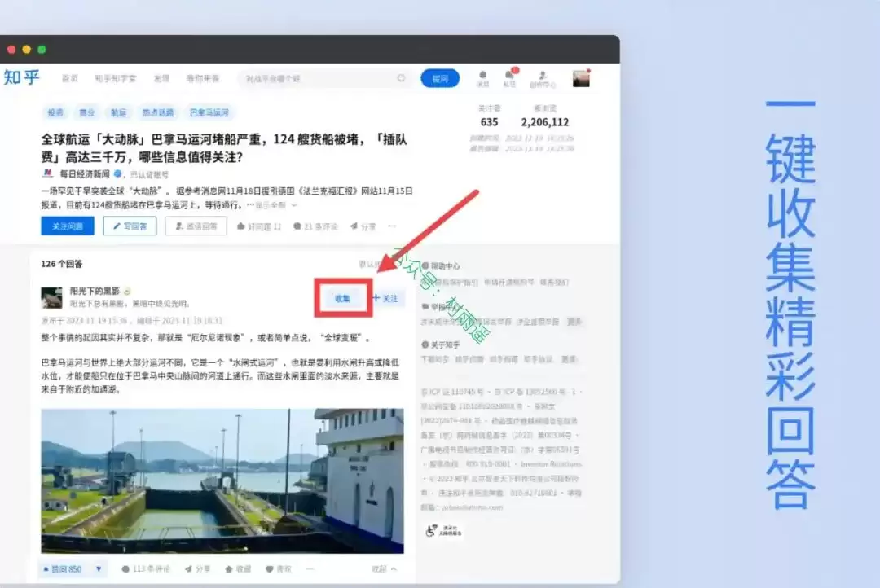Downvote the answer with down arrow

tap(99, 569)
